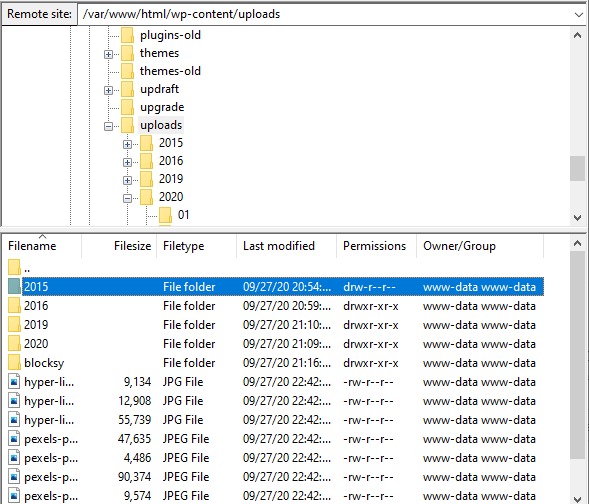The height and width of the screenshot is (504, 589).
Task: Select 2015 subfolder in tree
Action: [171, 143]
